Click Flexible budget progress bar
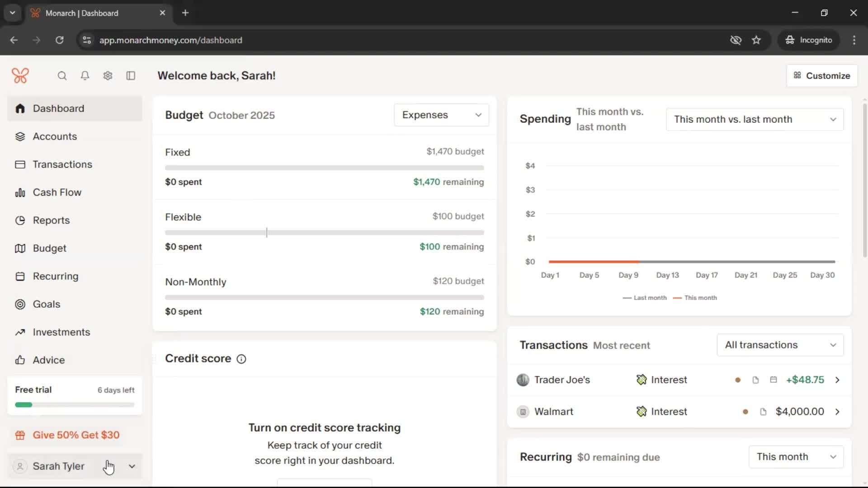This screenshot has width=868, height=488. [324, 233]
